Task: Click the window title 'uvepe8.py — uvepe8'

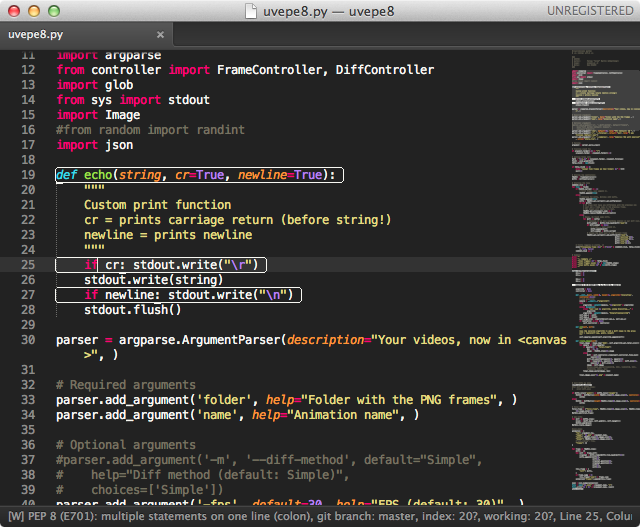Action: tap(329, 11)
